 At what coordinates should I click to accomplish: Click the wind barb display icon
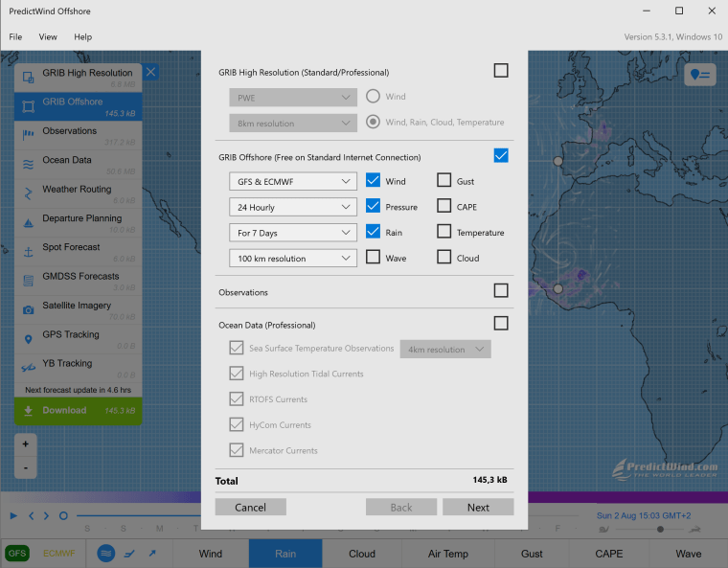pyautogui.click(x=129, y=554)
